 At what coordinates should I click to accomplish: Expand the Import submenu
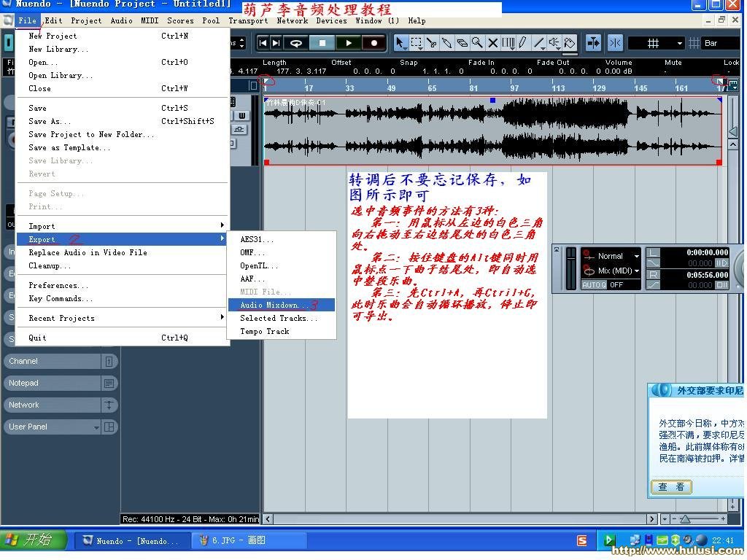click(x=122, y=226)
